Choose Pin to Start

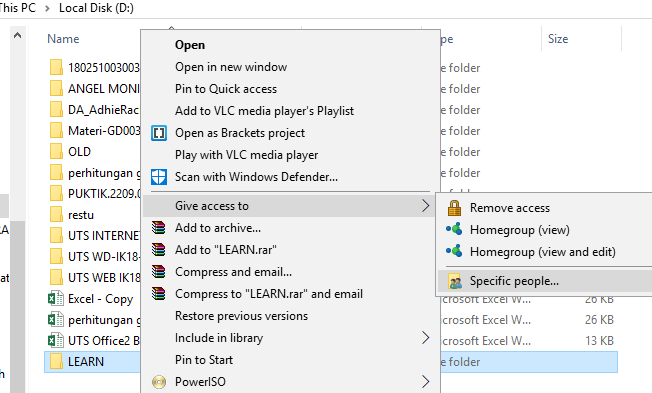pyautogui.click(x=204, y=360)
